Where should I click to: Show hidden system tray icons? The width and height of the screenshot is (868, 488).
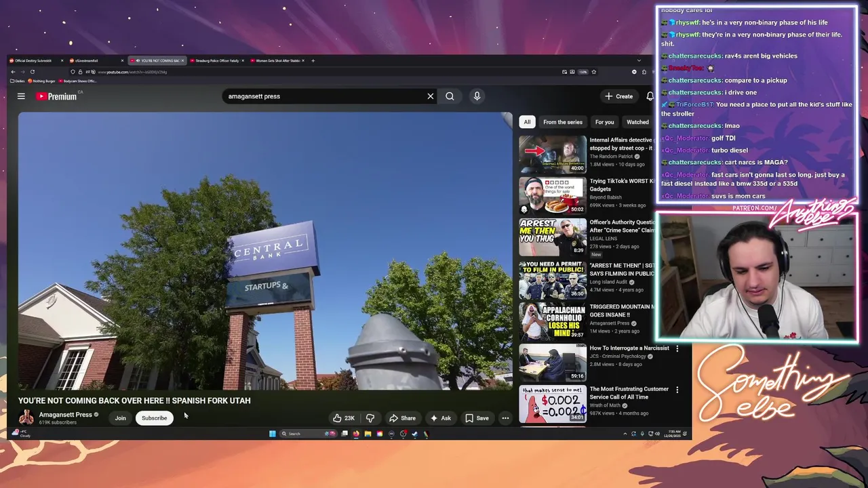point(625,434)
